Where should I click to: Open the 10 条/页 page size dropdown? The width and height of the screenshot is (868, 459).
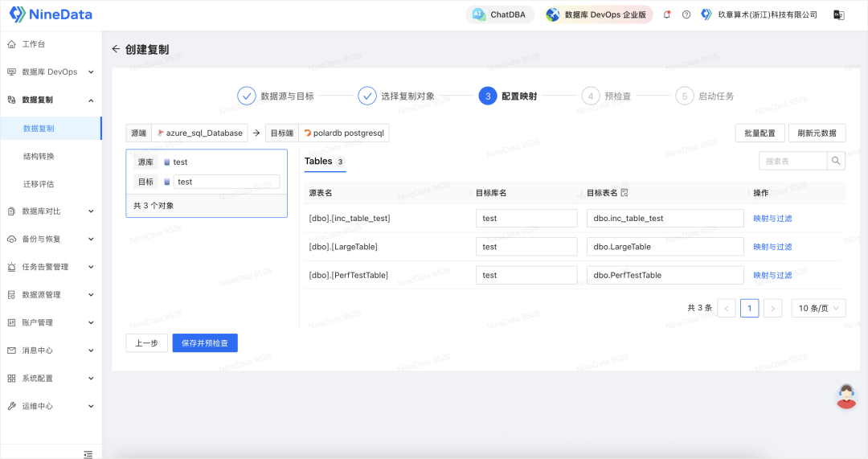coord(818,308)
